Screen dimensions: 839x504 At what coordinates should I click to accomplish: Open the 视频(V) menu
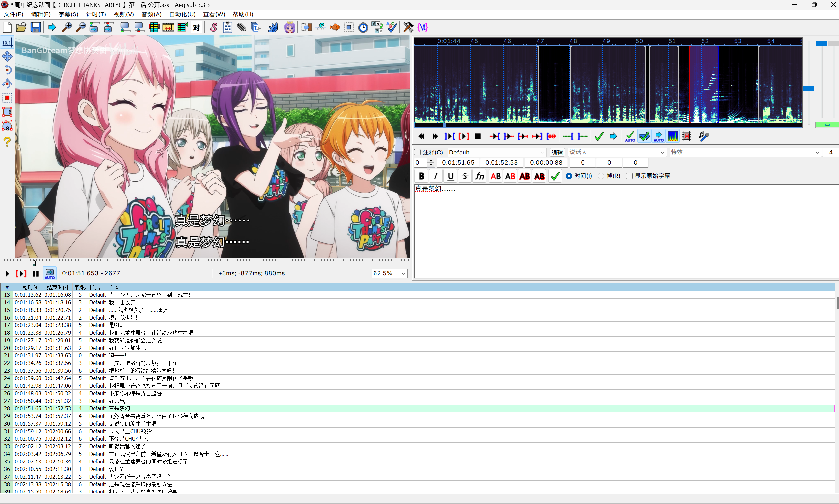(x=124, y=14)
